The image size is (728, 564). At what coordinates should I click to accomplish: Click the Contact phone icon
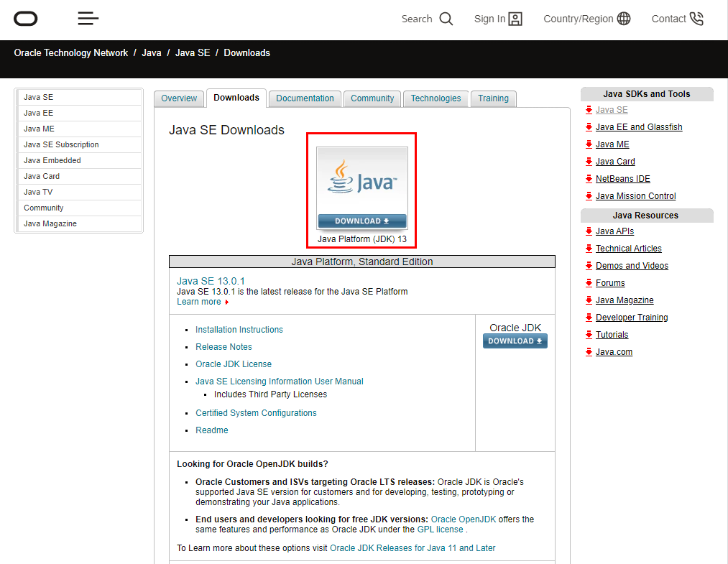click(696, 19)
